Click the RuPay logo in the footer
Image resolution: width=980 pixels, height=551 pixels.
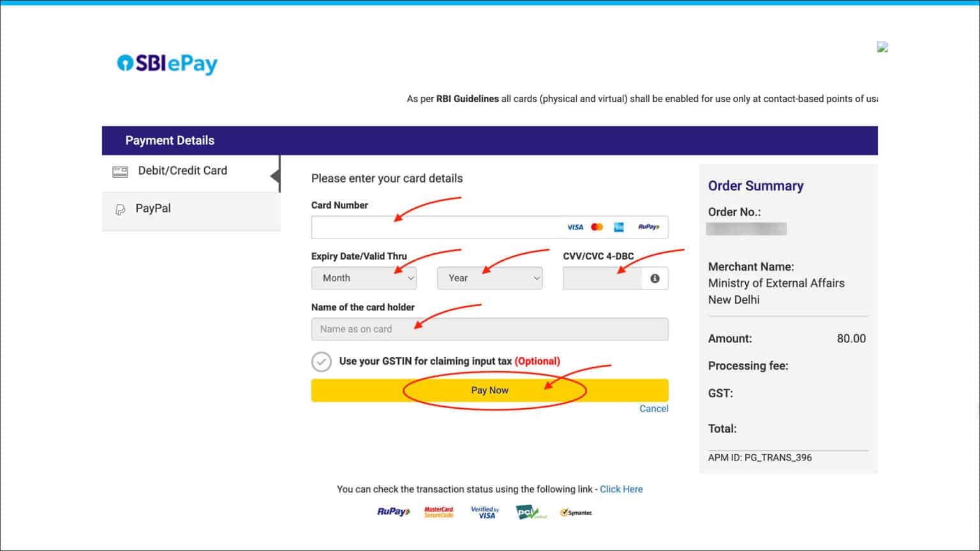point(392,511)
